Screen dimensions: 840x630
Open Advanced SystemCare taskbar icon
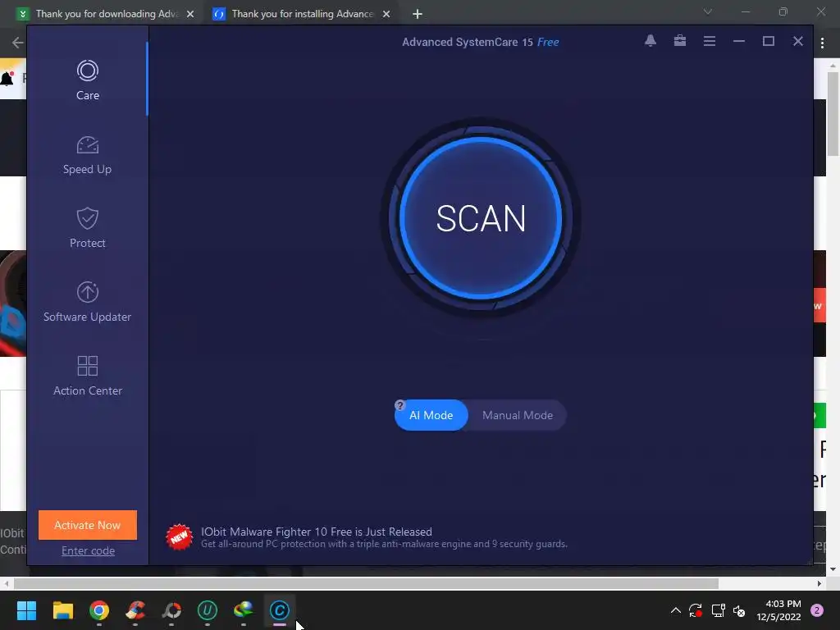(x=279, y=610)
